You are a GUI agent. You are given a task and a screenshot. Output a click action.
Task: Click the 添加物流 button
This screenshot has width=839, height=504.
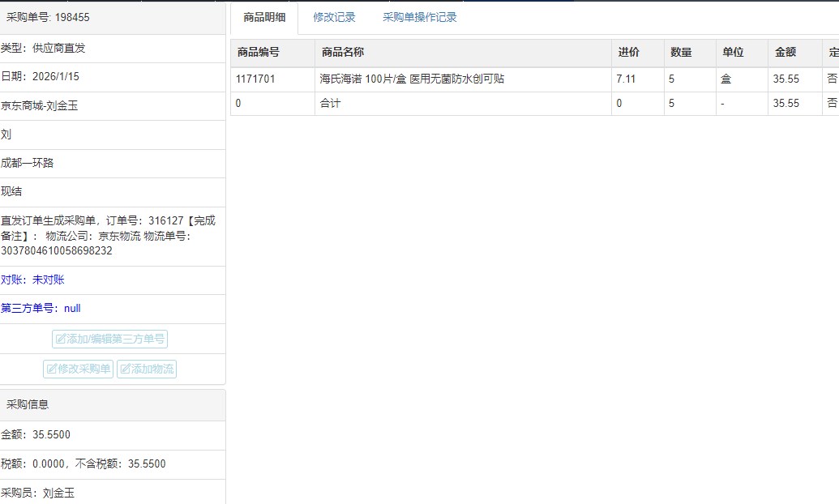147,369
